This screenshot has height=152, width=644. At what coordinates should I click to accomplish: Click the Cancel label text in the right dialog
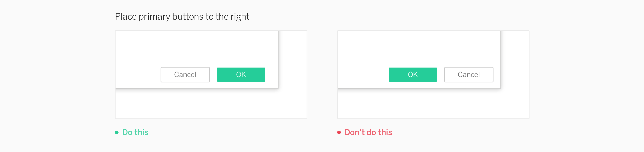pos(468,74)
